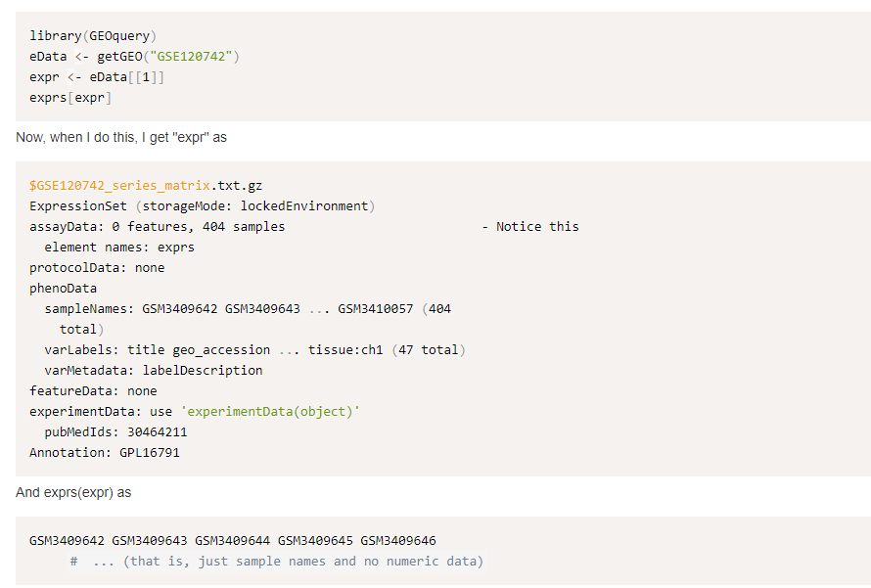Click the 'Annotation: GPL16791' line
Image resolution: width=871 pixels, height=588 pixels.
105,453
